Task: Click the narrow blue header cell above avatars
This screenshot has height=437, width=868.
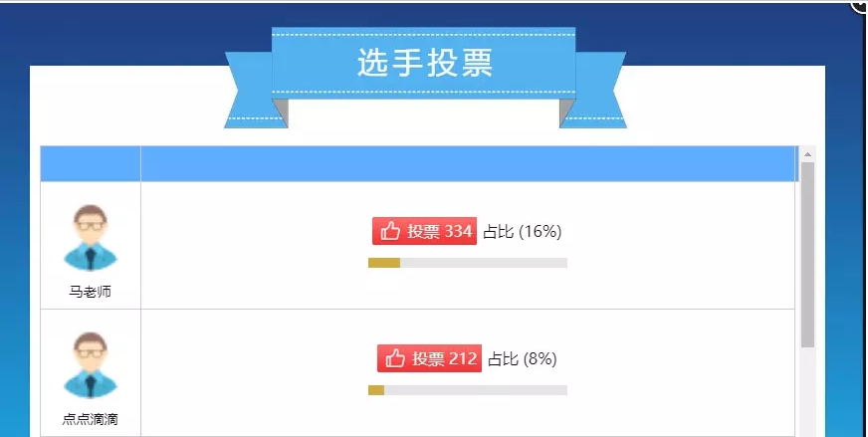Action: pyautogui.click(x=91, y=164)
